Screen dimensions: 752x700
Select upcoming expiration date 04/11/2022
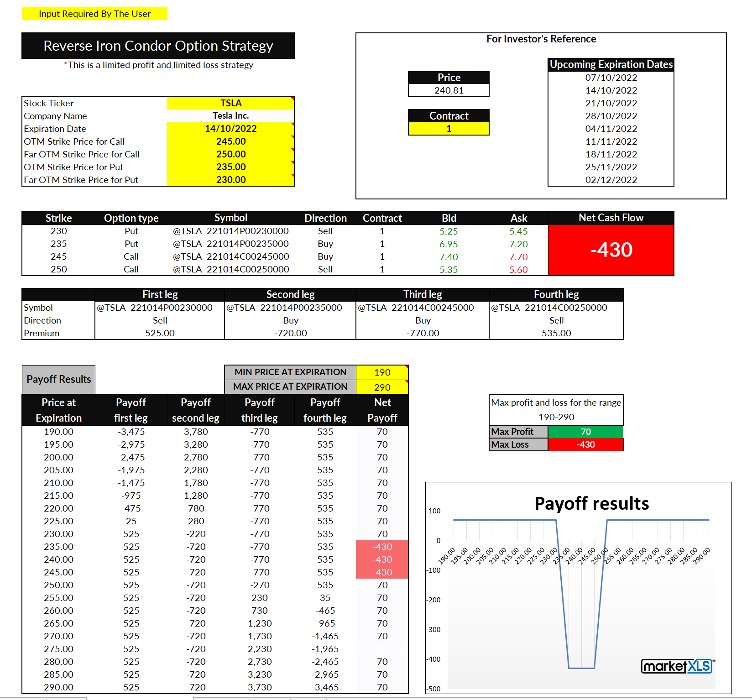[611, 129]
